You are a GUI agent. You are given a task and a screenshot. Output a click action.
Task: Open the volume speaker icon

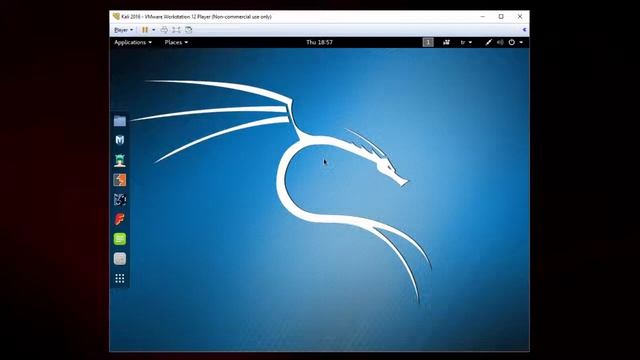tap(500, 42)
